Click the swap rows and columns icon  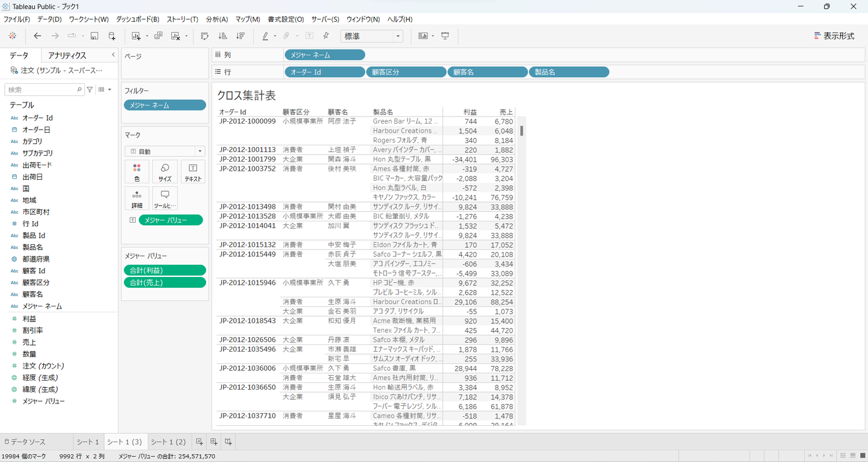click(205, 36)
